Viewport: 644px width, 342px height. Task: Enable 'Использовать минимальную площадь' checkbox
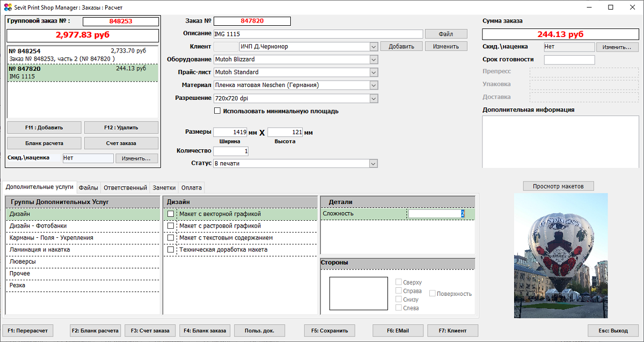tap(217, 111)
